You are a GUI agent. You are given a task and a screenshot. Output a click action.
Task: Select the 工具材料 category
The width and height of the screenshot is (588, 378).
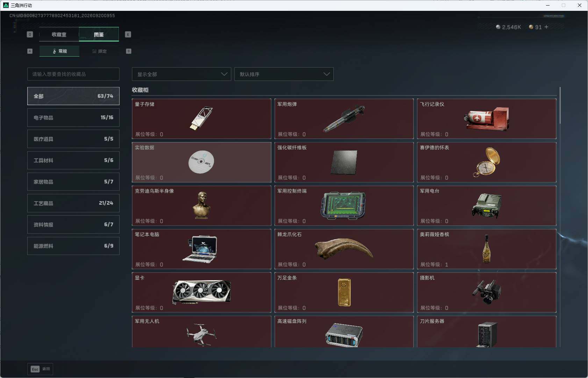tap(73, 160)
